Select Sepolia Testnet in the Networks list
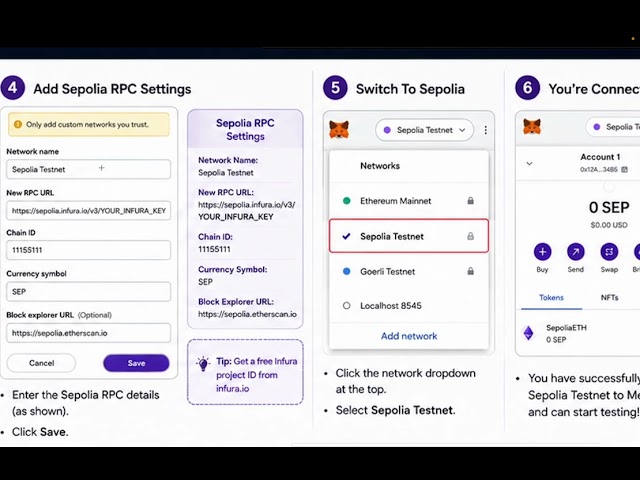 tap(409, 236)
